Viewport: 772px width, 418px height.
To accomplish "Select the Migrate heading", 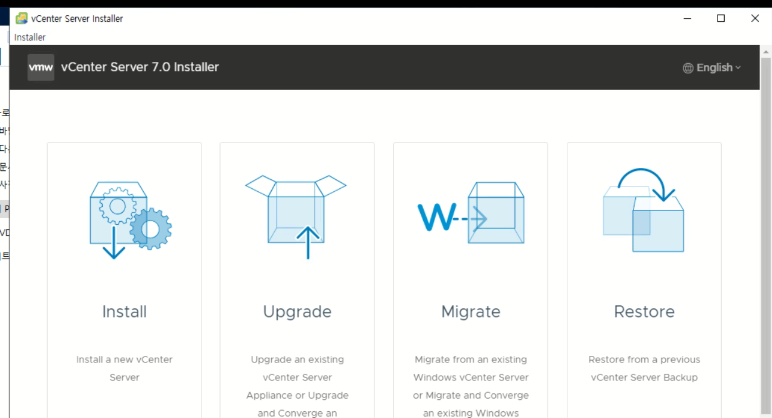I will pyautogui.click(x=471, y=312).
